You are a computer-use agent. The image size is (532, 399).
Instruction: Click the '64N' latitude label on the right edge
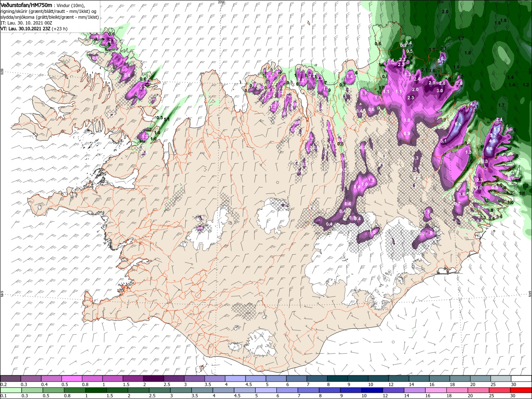[x=530, y=294]
